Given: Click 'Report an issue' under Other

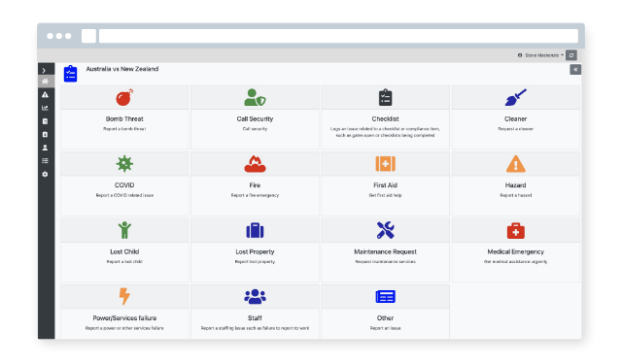Looking at the screenshot, I should click(x=385, y=328).
